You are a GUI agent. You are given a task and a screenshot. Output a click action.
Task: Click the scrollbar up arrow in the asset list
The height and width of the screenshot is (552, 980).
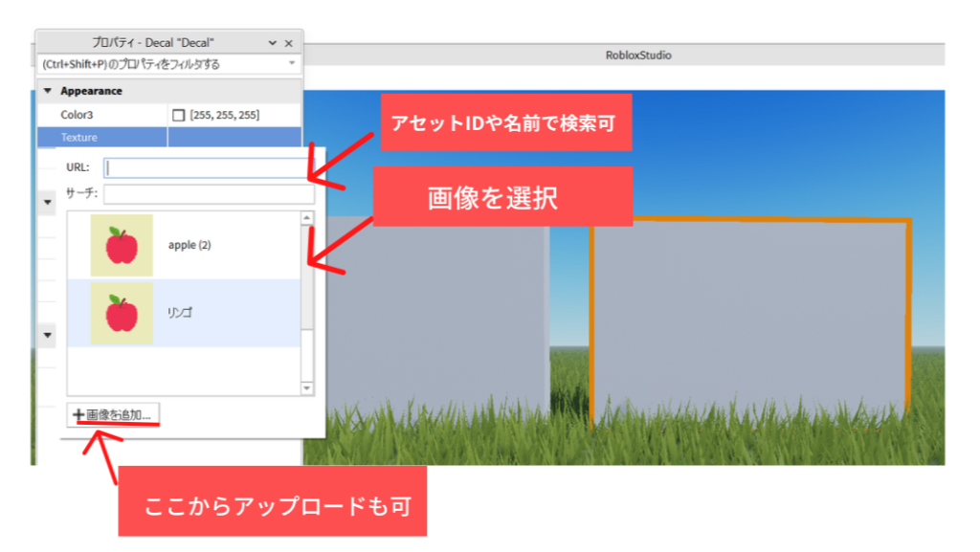304,217
